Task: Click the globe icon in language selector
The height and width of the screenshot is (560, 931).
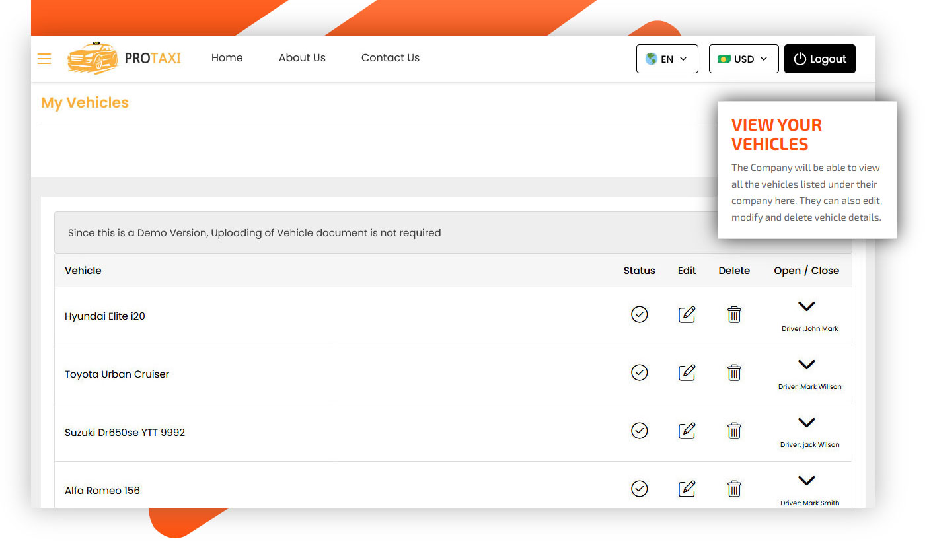Action: 651,59
